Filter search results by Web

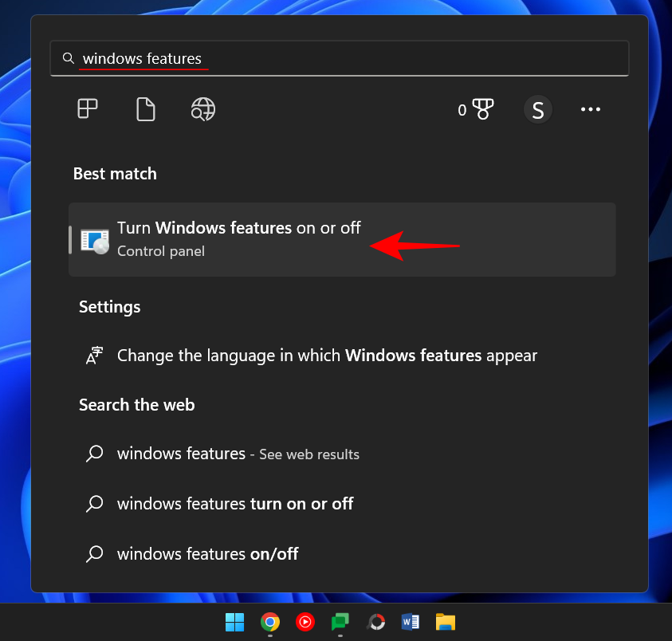click(x=202, y=109)
